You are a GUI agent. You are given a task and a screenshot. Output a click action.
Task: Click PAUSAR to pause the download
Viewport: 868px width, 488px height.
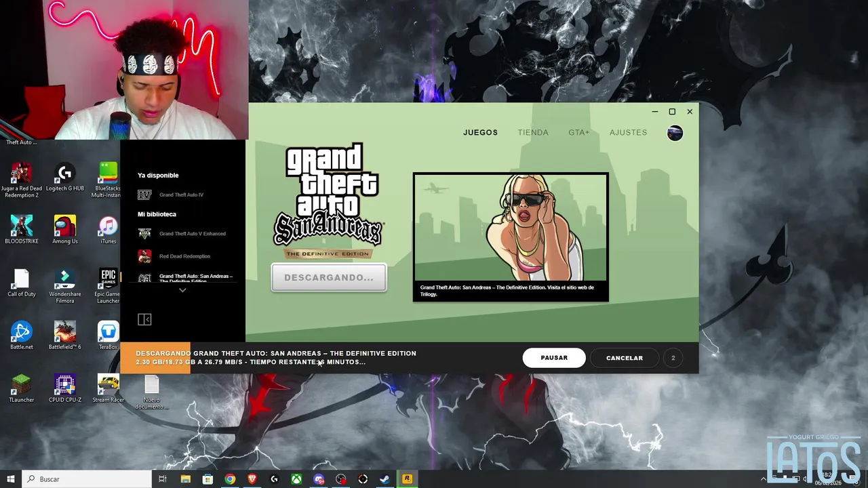click(x=554, y=358)
